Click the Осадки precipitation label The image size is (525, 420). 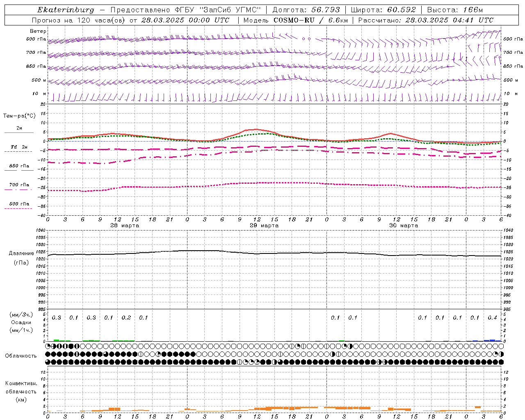coord(21,322)
